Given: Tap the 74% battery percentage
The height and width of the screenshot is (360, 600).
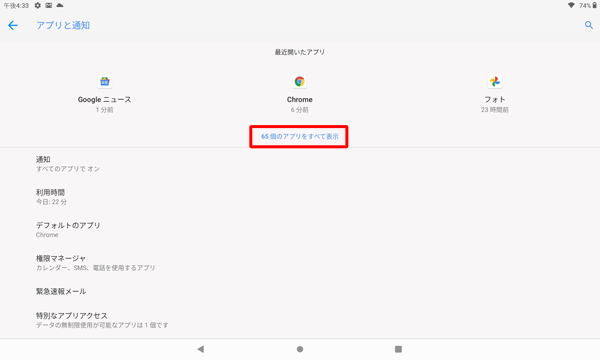Looking at the screenshot, I should 585,5.
